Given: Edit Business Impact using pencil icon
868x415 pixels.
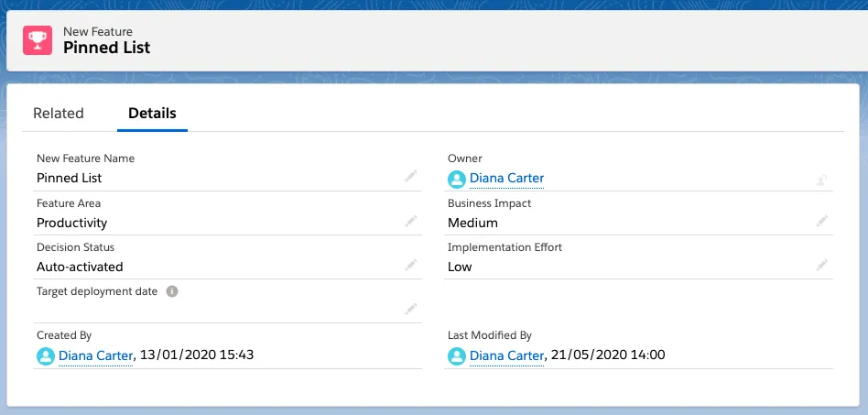Looking at the screenshot, I should (x=822, y=222).
